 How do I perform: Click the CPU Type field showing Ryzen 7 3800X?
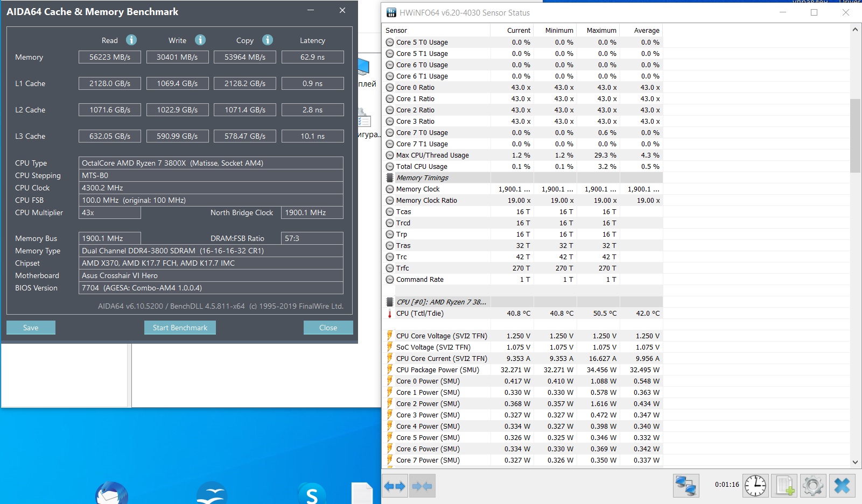[x=211, y=163]
